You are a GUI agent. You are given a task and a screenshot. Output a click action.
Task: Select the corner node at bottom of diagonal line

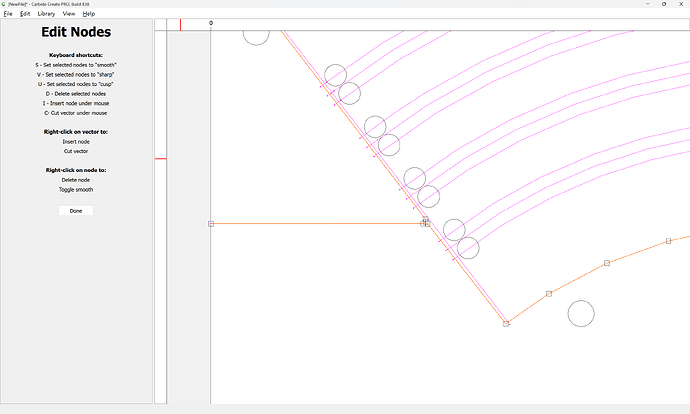(x=506, y=323)
